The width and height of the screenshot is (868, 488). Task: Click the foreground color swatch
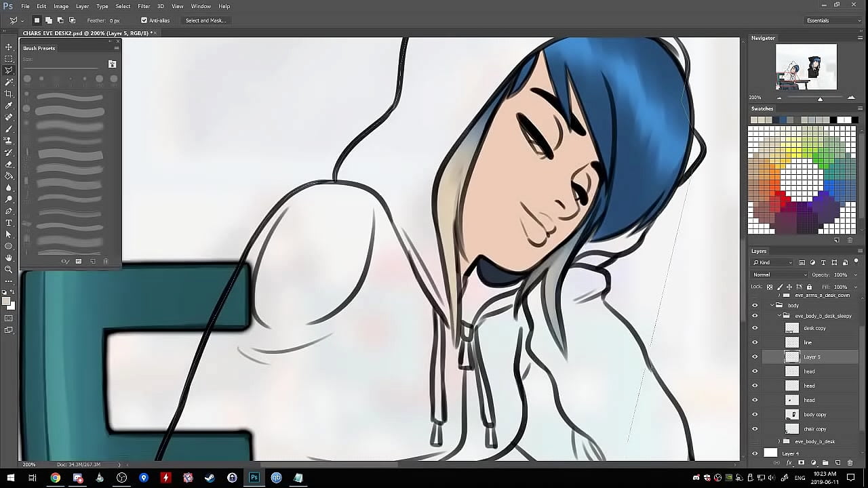point(6,301)
